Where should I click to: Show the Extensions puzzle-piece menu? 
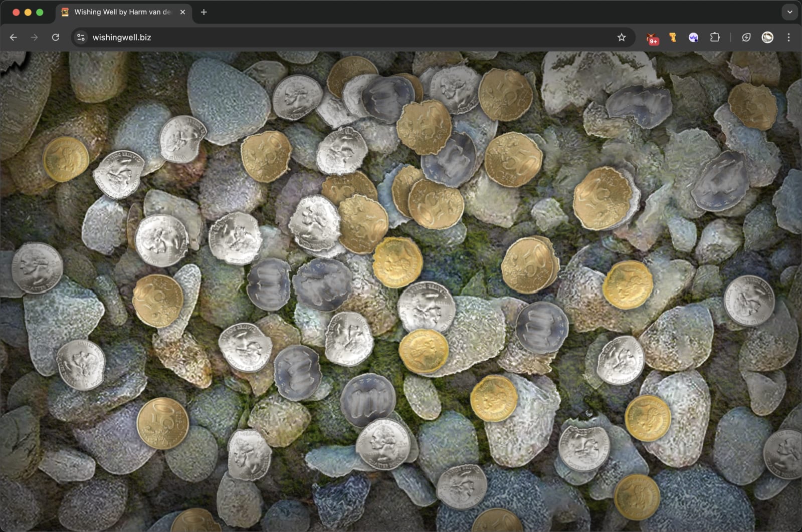point(715,38)
